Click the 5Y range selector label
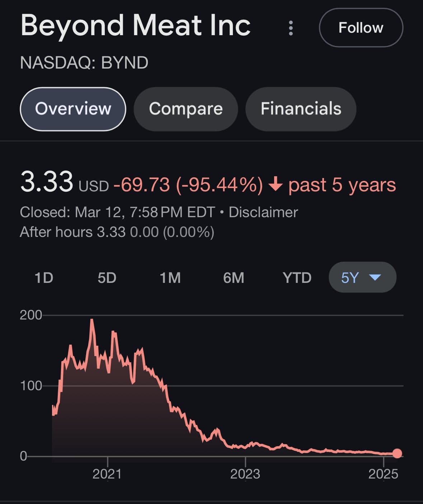Screen dimensions: 423x504 pyautogui.click(x=350, y=277)
